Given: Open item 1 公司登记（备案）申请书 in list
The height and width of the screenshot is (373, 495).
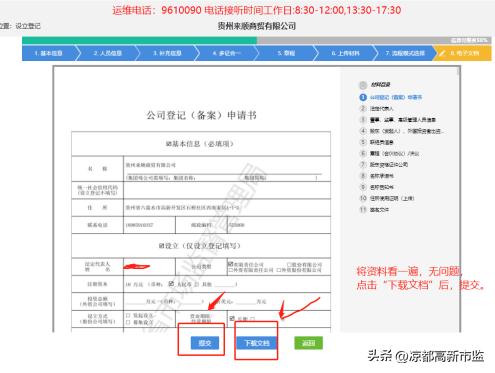Looking at the screenshot, I should click(x=396, y=97).
